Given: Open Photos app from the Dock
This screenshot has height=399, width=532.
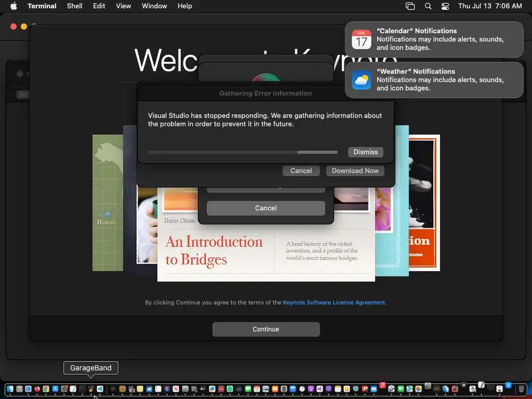Looking at the screenshot, I should point(418,389).
